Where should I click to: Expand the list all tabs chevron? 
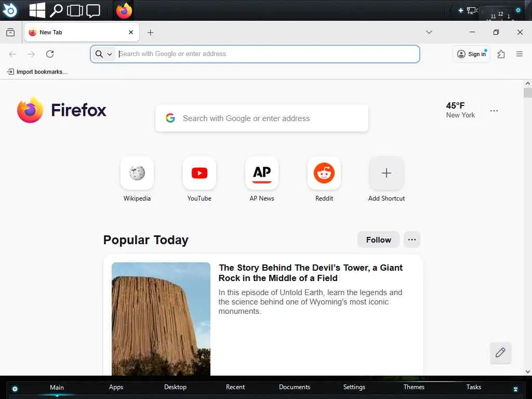(429, 32)
